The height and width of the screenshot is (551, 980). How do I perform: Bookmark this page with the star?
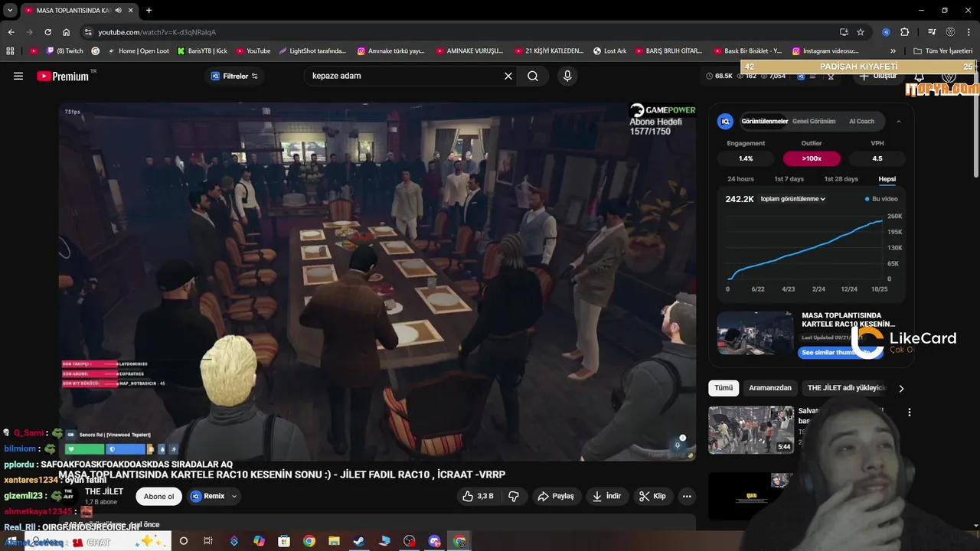(x=861, y=32)
